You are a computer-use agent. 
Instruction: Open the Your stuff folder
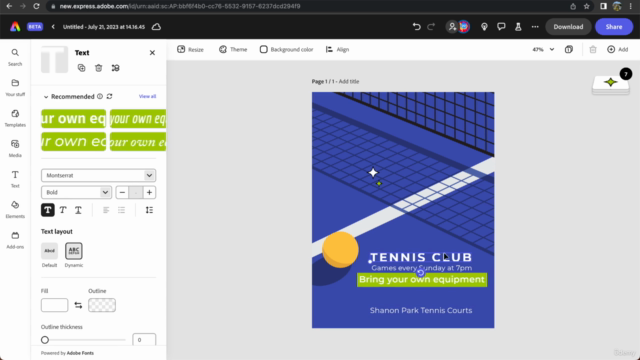(x=15, y=88)
